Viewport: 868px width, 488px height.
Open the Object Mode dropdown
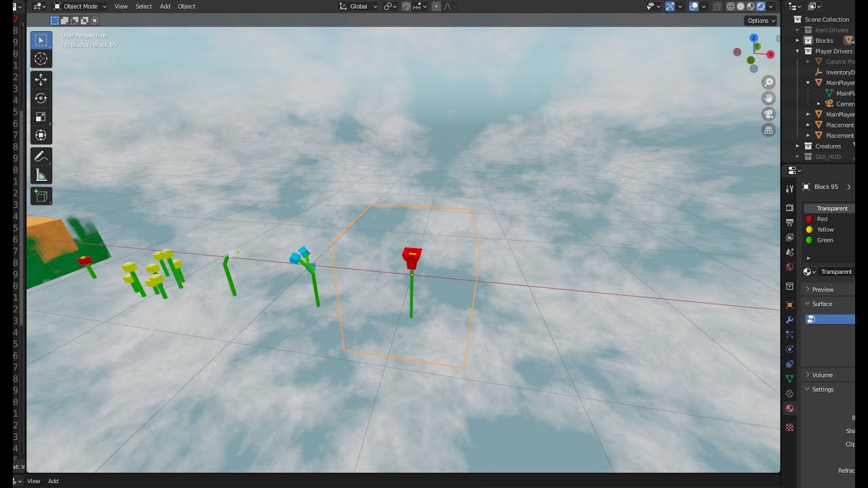80,6
